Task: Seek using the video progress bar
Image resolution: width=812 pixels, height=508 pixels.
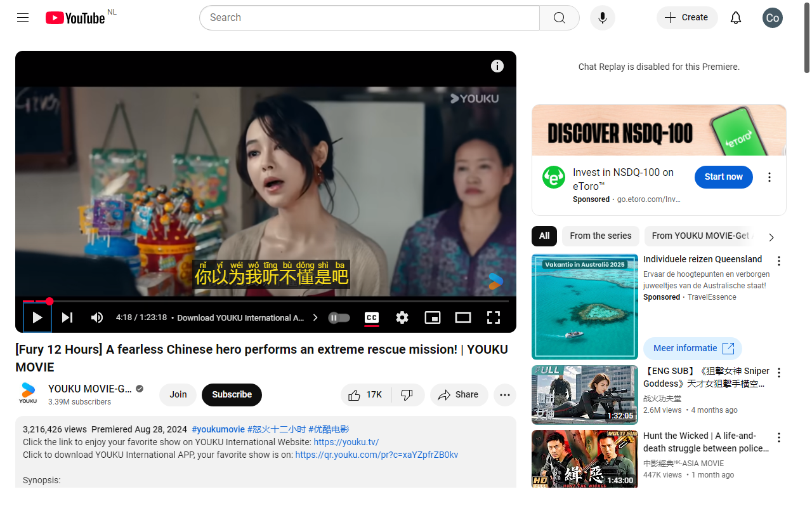Action: coord(266,301)
